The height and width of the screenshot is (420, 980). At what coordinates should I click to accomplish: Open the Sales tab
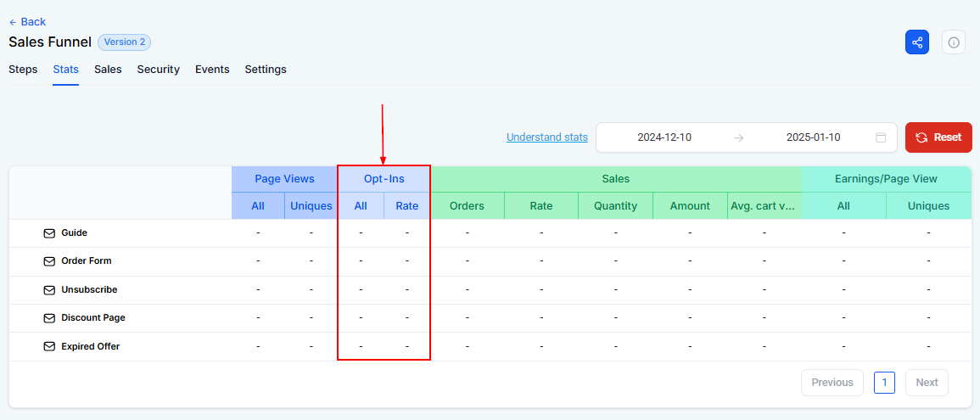click(x=108, y=70)
